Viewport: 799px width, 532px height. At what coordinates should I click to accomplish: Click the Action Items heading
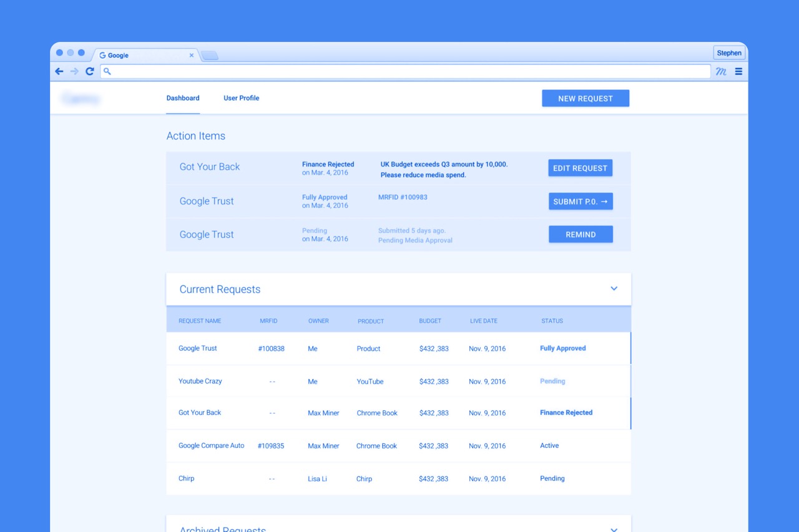point(196,136)
